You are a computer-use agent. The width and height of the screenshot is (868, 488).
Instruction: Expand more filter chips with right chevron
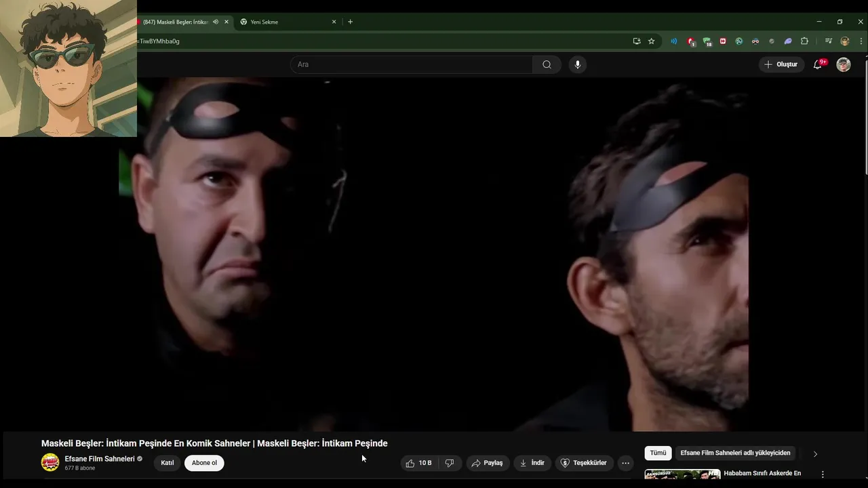pos(815,453)
